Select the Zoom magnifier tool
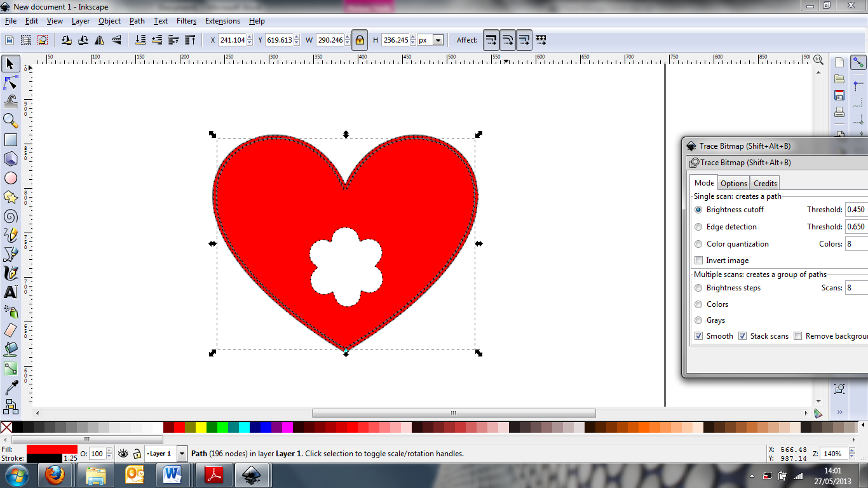This screenshot has width=868, height=488. pos(11,120)
